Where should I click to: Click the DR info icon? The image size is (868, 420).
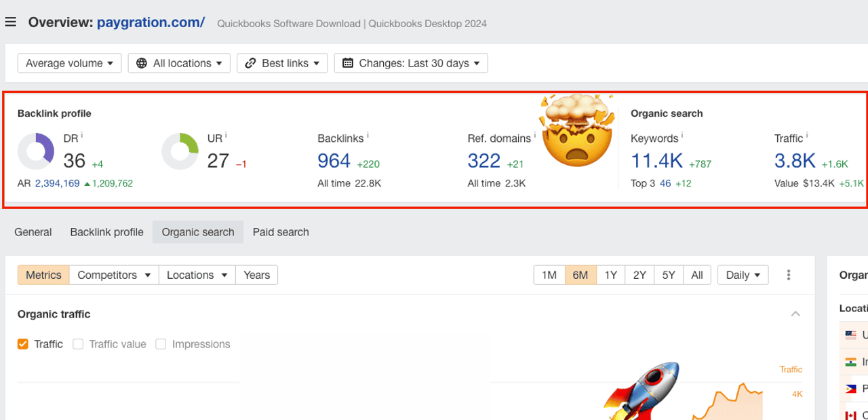coord(82,136)
